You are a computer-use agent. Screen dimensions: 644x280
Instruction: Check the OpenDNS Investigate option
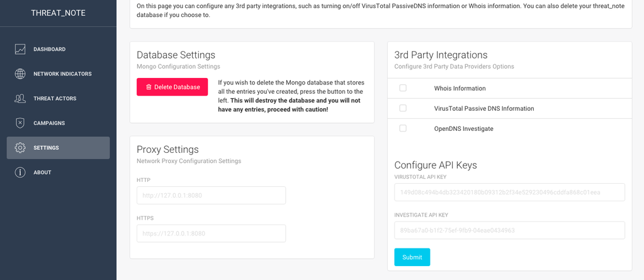point(403,128)
